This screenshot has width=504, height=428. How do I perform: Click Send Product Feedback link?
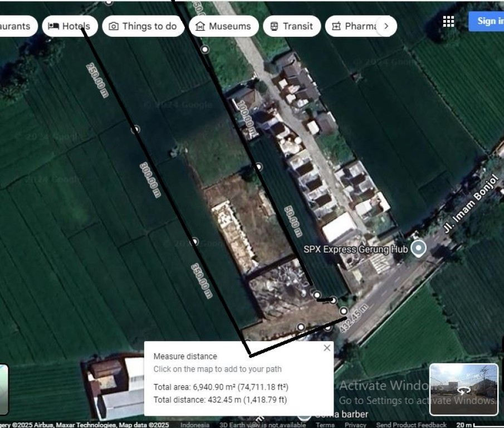pos(411,425)
